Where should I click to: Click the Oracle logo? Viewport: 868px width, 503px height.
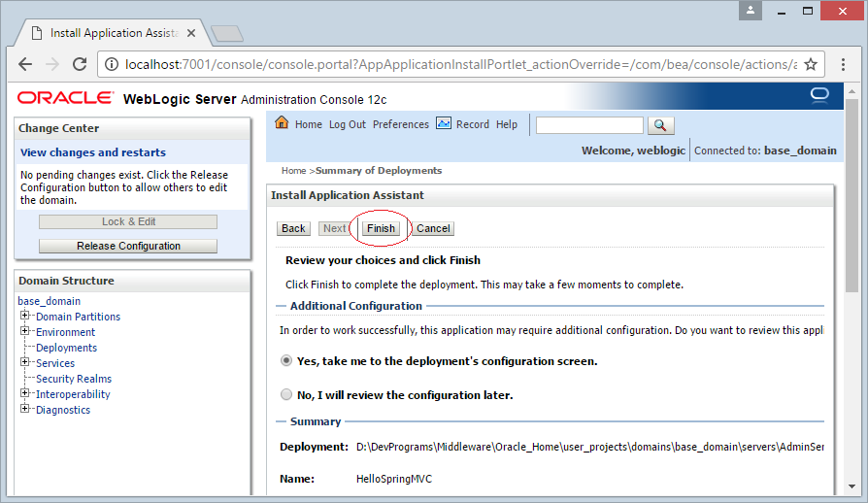point(65,98)
